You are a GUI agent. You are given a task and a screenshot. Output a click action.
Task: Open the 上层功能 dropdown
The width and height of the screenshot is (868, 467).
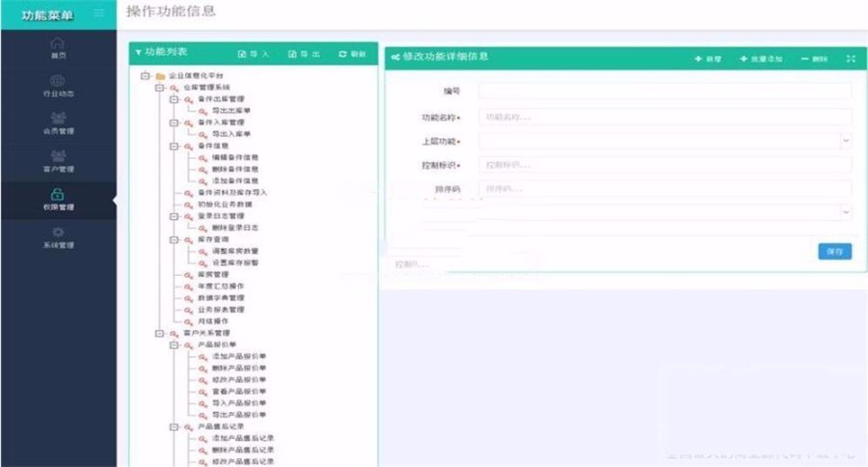(665, 141)
